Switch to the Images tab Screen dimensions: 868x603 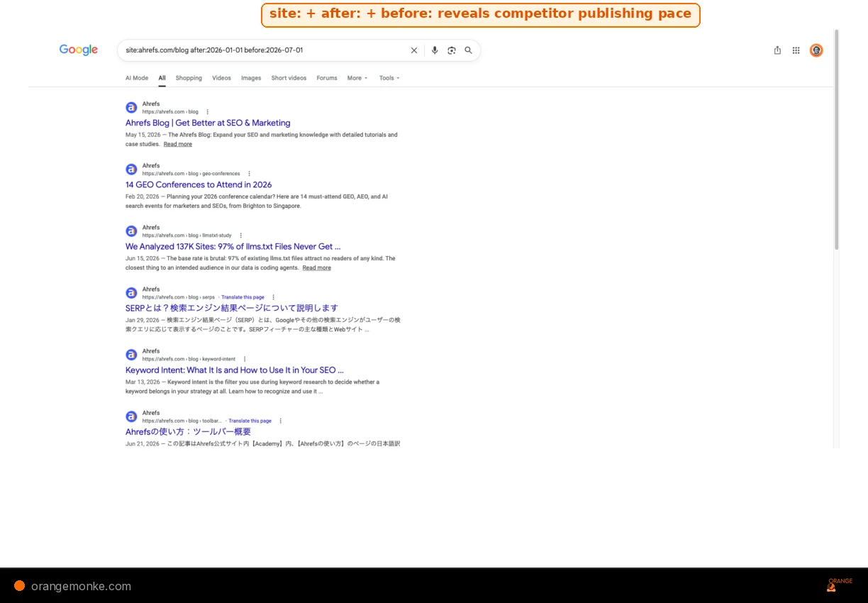coord(251,78)
